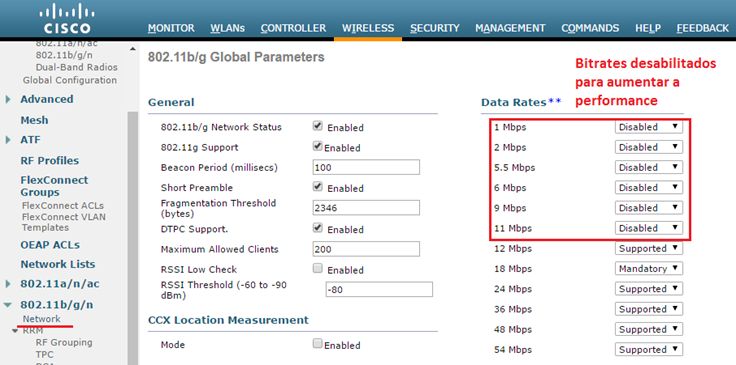
Task: Open the FEEDBACK link
Action: [x=703, y=28]
